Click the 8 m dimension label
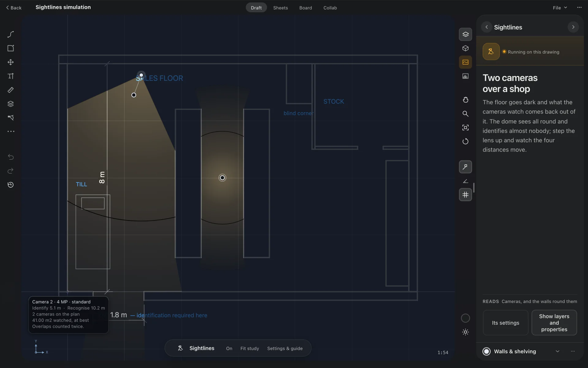The image size is (588, 368). 102,178
